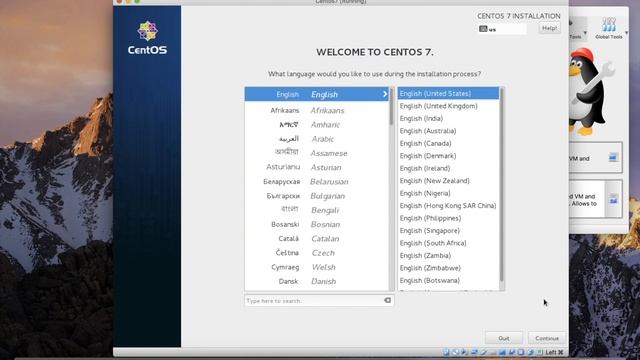Choose Arabic from the language list
640x360 pixels.
[x=317, y=139]
